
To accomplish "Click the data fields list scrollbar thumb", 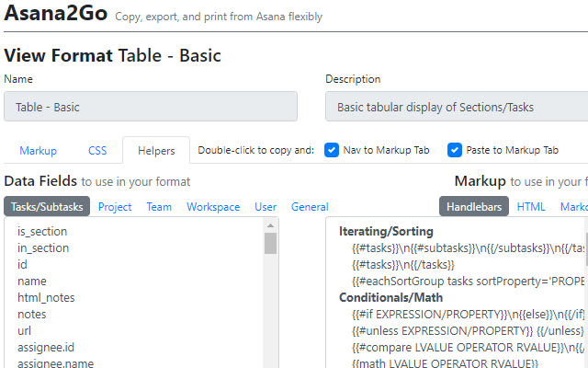I will point(270,243).
